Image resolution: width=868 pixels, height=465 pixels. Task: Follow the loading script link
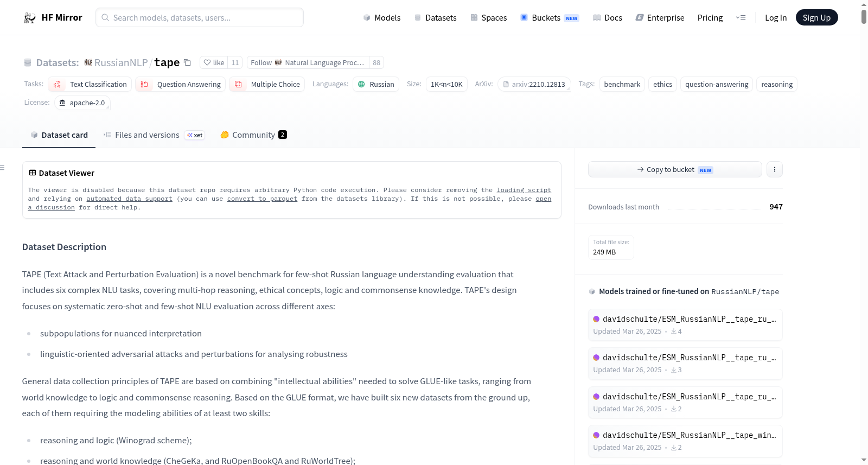click(x=524, y=190)
